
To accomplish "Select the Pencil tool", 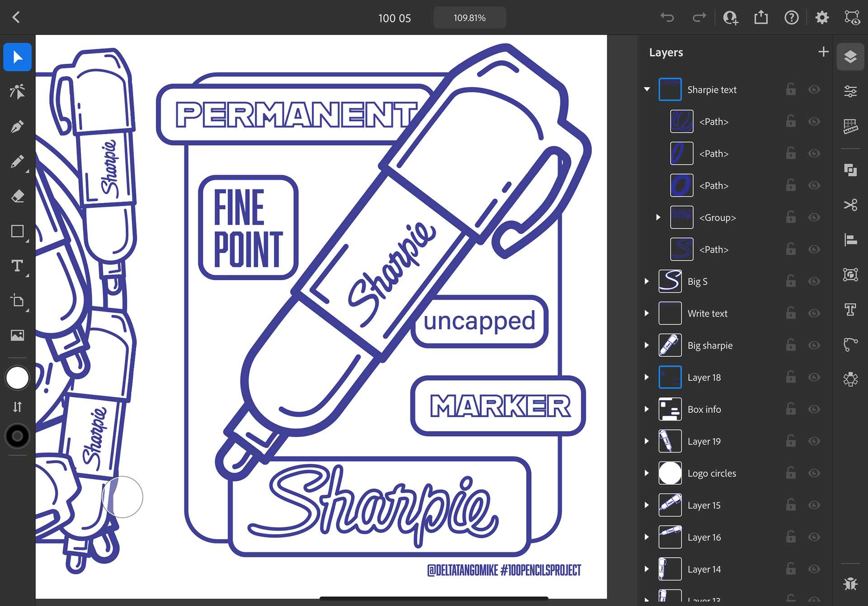I will pyautogui.click(x=17, y=161).
